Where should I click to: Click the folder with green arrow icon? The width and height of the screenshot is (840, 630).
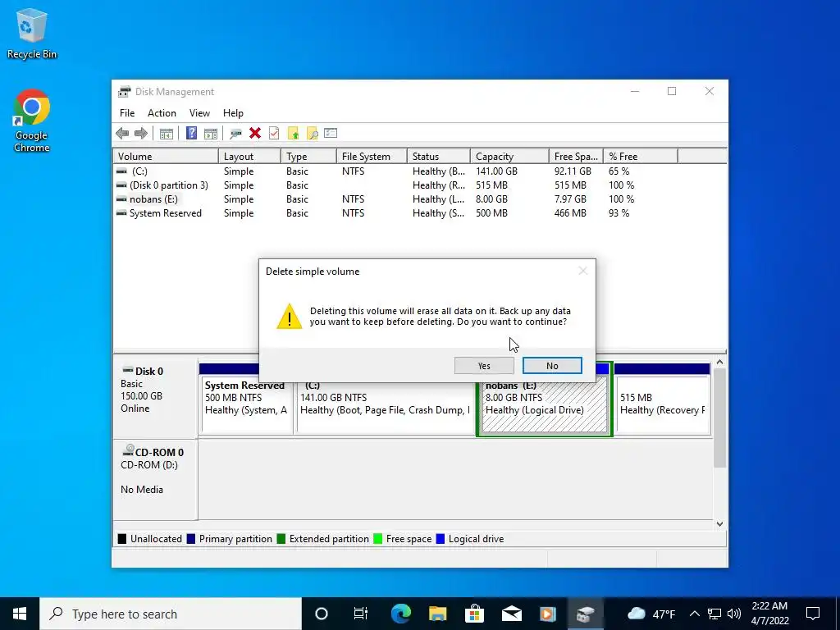point(293,134)
